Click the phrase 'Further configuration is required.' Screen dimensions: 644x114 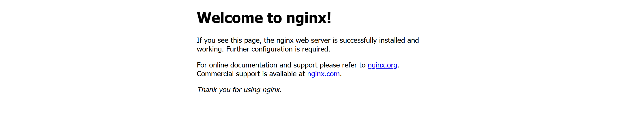[x=278, y=49]
